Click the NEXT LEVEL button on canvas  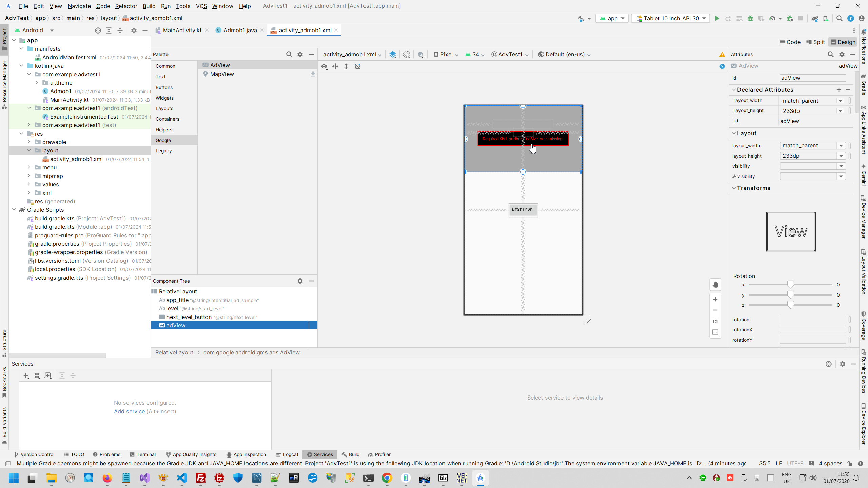tap(523, 210)
